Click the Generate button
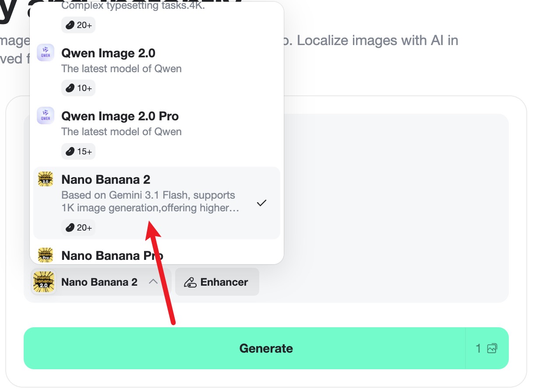 click(266, 348)
